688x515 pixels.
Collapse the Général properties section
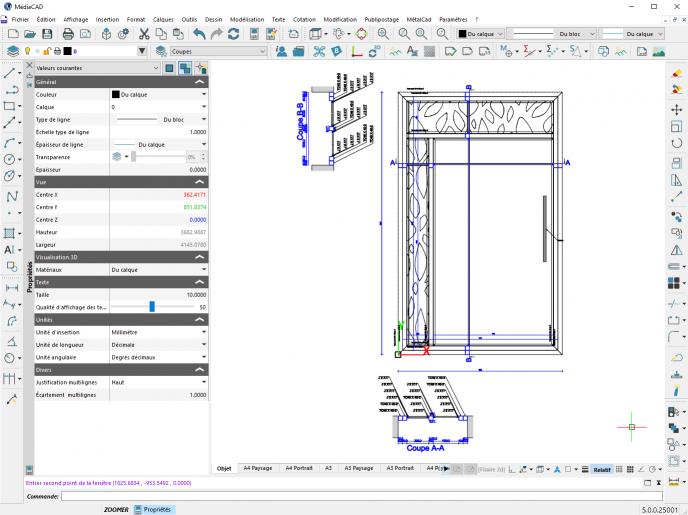pyautogui.click(x=200, y=82)
